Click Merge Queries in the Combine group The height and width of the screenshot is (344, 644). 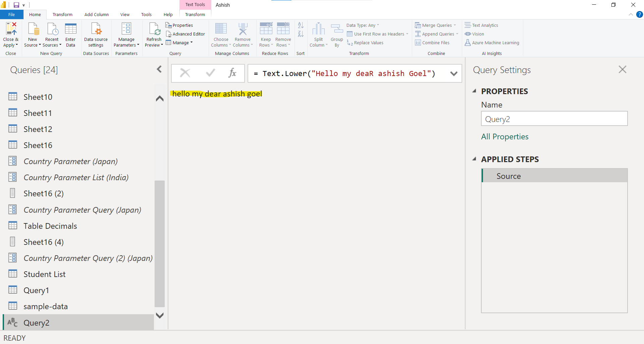click(435, 25)
